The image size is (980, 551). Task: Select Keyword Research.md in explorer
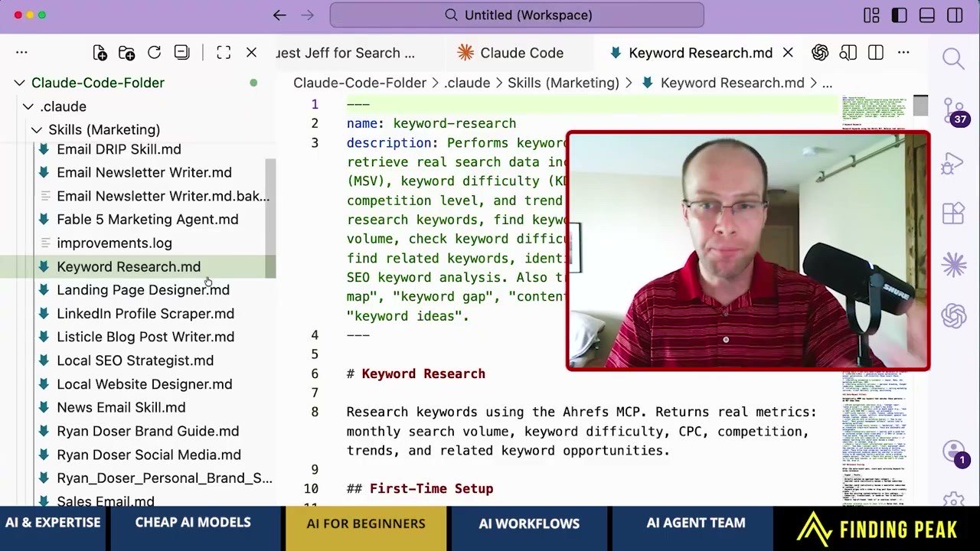129,266
